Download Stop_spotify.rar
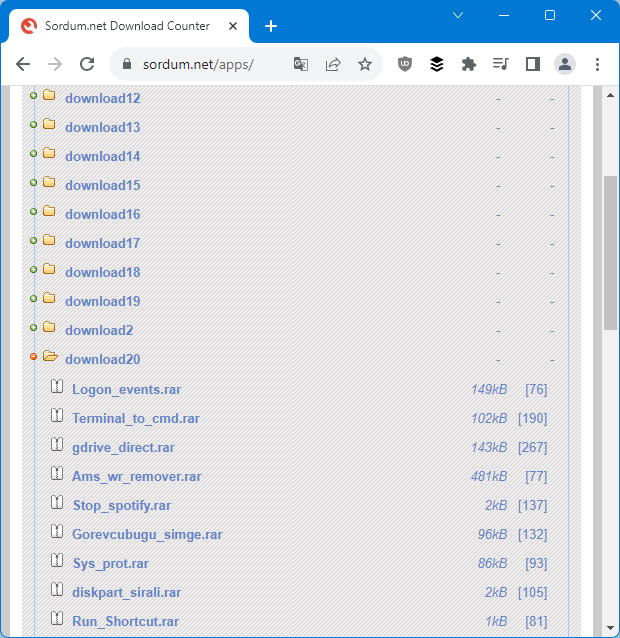 (122, 506)
